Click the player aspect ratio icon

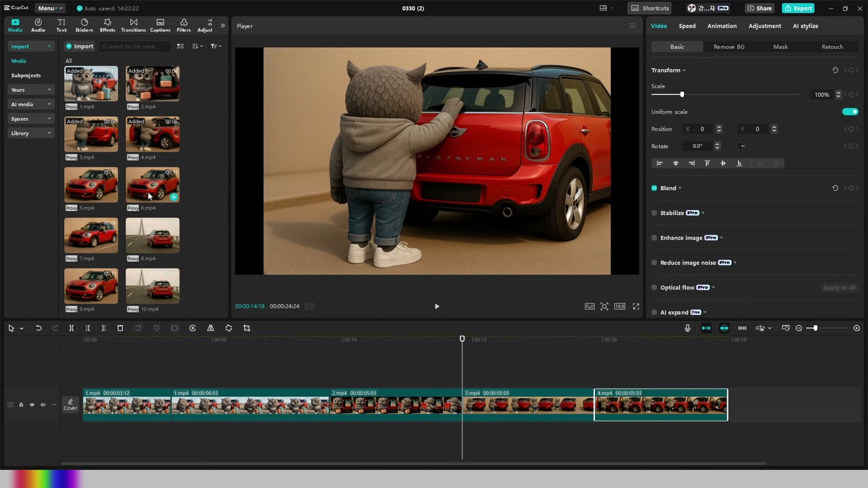pyautogui.click(x=620, y=307)
